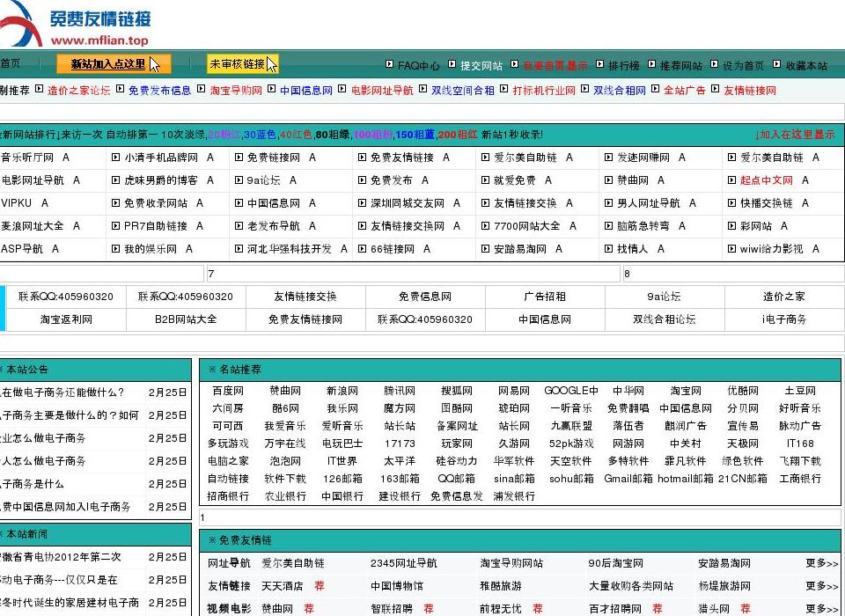Open the hotmail邮箱 link
845x616 pixels.
(x=686, y=479)
